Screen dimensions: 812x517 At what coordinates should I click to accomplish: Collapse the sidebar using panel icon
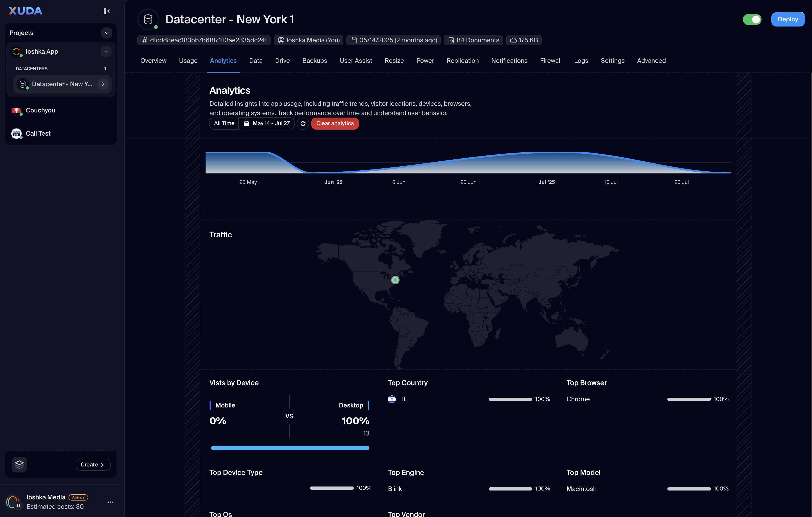coord(107,11)
